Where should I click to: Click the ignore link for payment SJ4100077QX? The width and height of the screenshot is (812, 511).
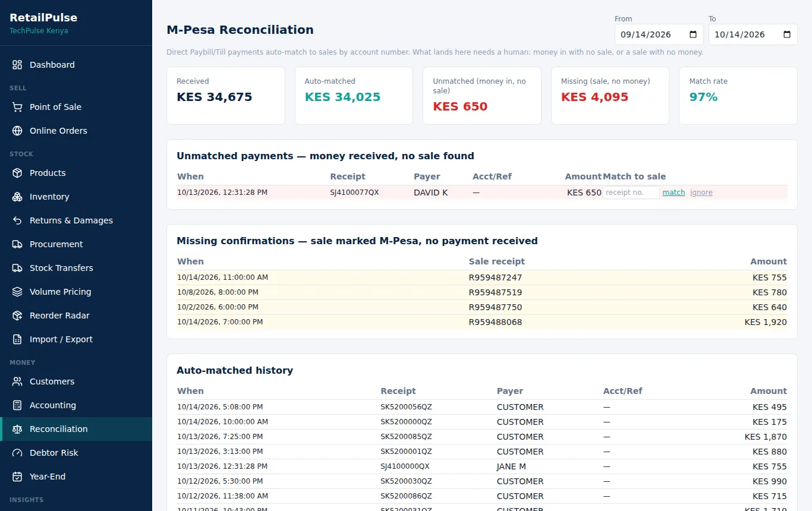[701, 193]
